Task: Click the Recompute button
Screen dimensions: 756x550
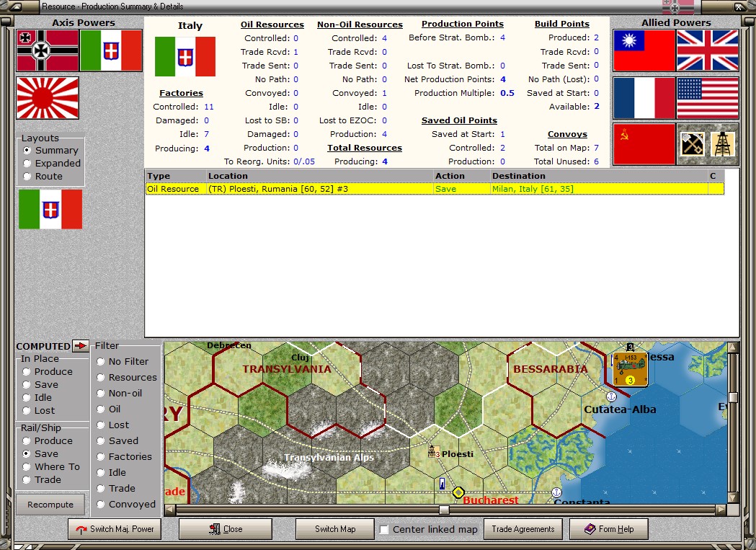Action: (50, 504)
